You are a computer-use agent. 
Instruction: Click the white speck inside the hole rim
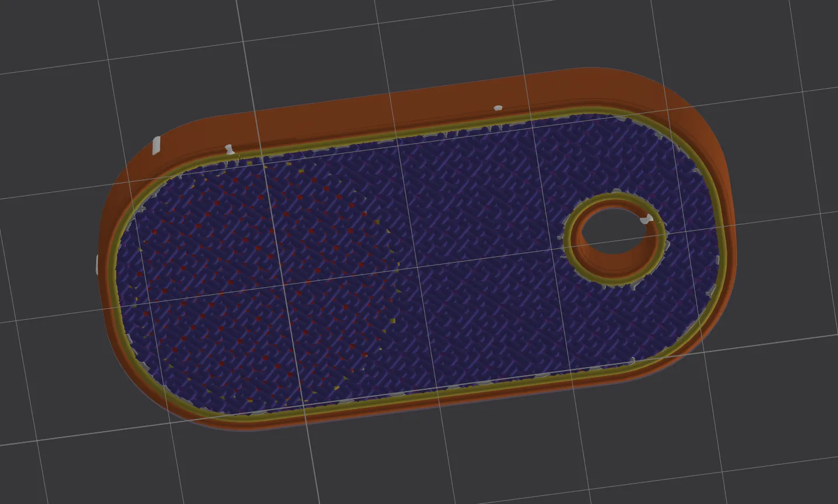[x=644, y=220]
